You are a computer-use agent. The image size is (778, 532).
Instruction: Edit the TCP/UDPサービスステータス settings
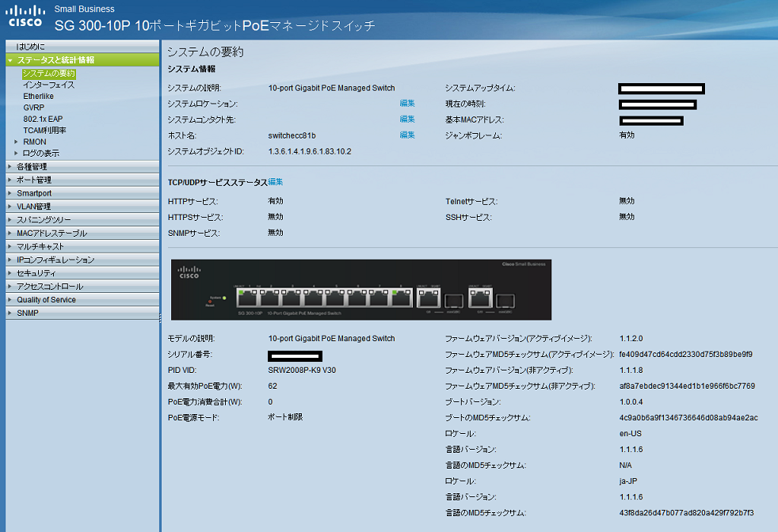276,182
